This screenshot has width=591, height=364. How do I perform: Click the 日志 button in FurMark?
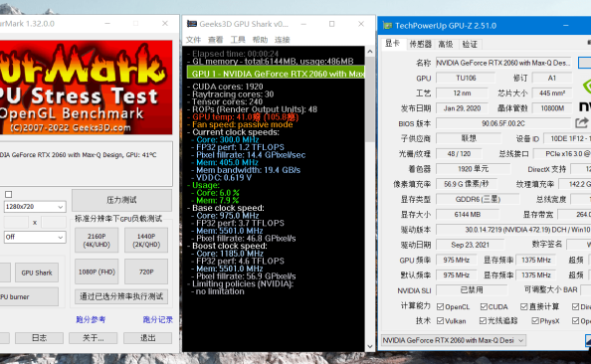click(39, 338)
